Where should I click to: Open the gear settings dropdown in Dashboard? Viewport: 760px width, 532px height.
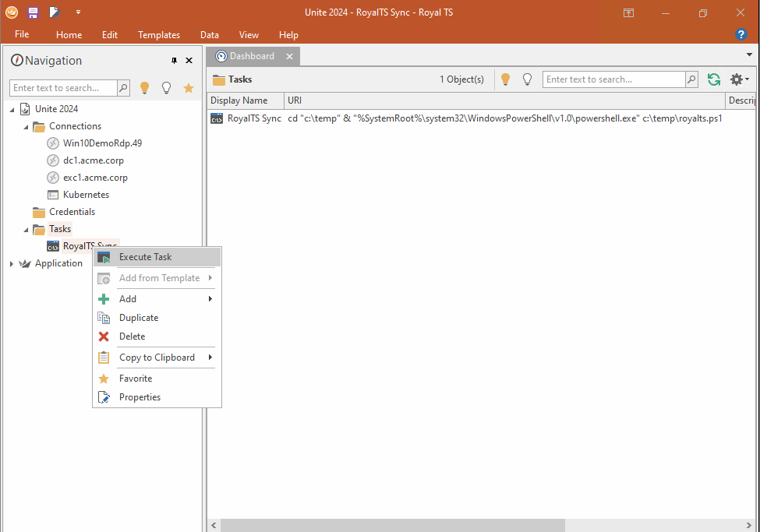[738, 79]
